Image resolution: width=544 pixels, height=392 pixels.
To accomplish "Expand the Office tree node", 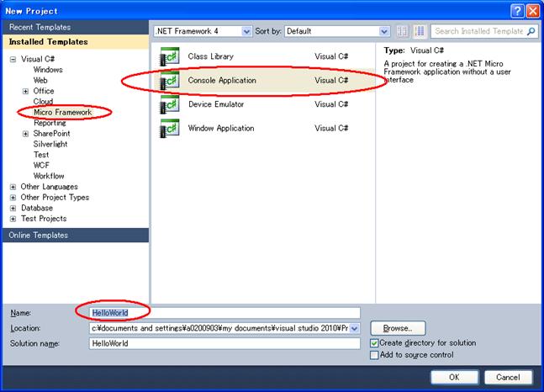I will tap(25, 92).
